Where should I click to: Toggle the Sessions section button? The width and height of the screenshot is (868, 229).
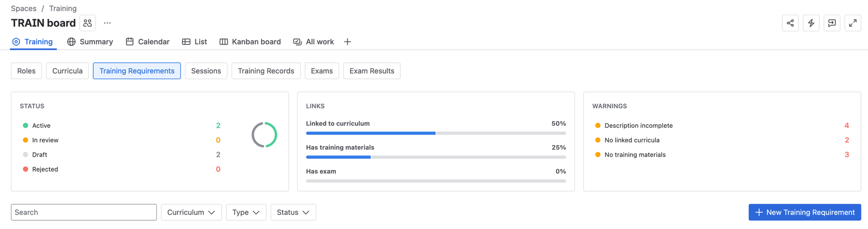click(206, 71)
